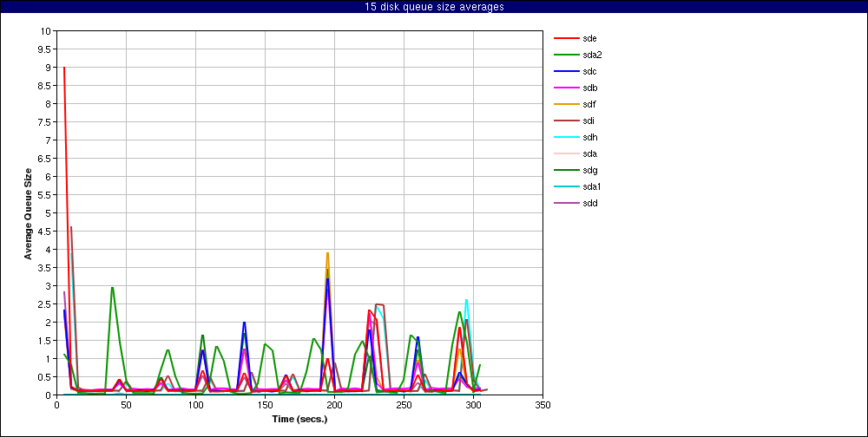868x437 pixels.
Task: Click the blue sdc legend line swatch
Action: click(565, 71)
